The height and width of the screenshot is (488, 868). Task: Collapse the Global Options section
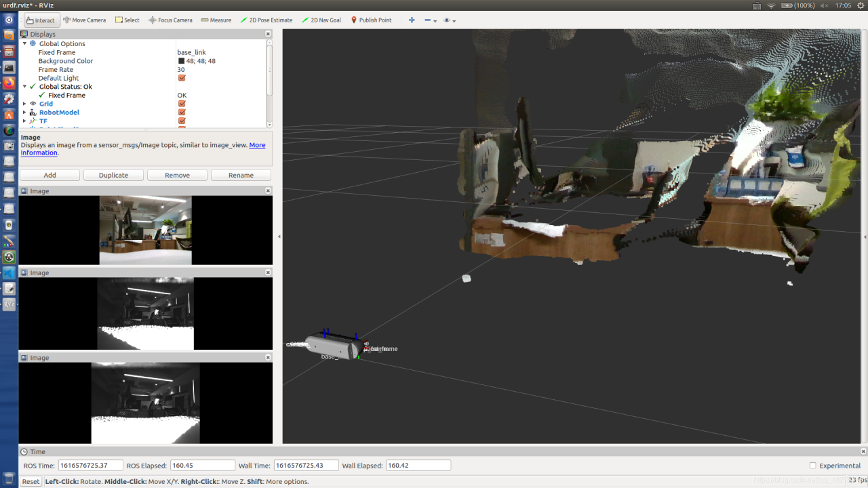24,44
